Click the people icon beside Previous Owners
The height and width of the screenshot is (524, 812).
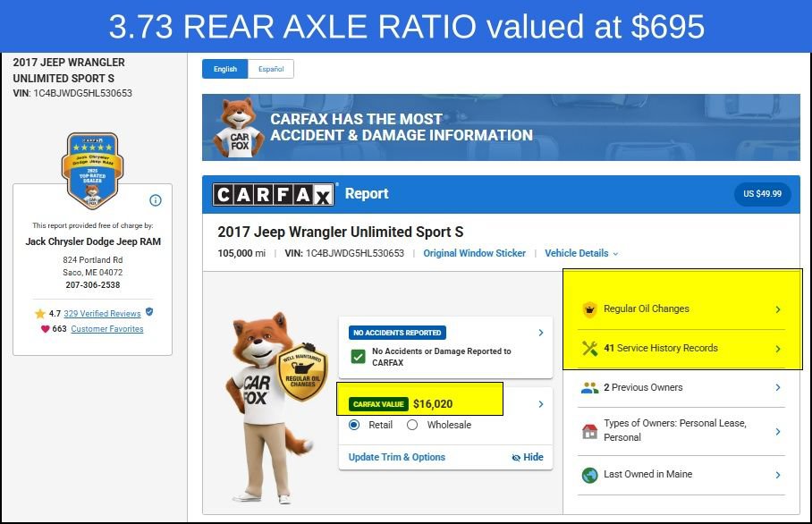tap(589, 387)
